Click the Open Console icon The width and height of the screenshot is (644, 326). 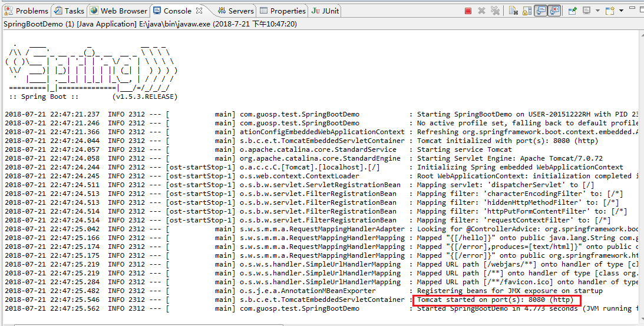click(x=609, y=11)
